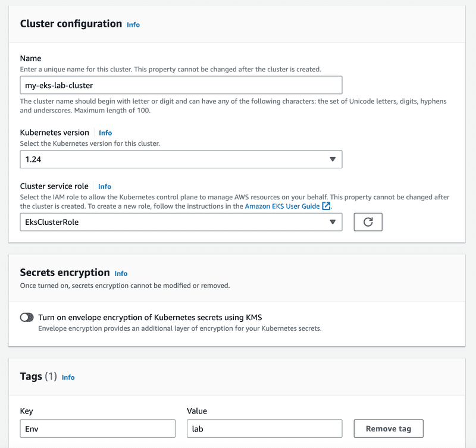Viewport: 476px width, 448px height.
Task: Click the envelope encryption toggle label text
Action: tap(150, 318)
